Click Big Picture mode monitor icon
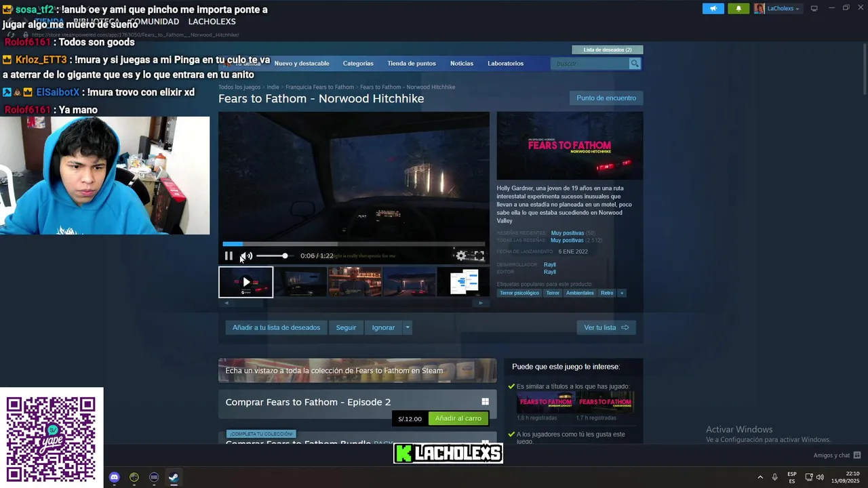This screenshot has height=488, width=868. [814, 8]
